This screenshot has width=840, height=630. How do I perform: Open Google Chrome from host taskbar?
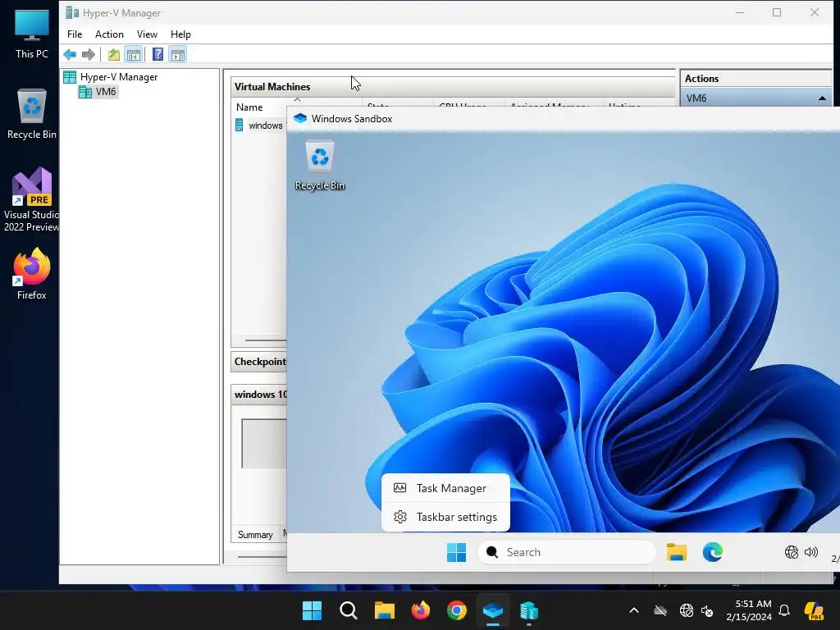tap(456, 610)
